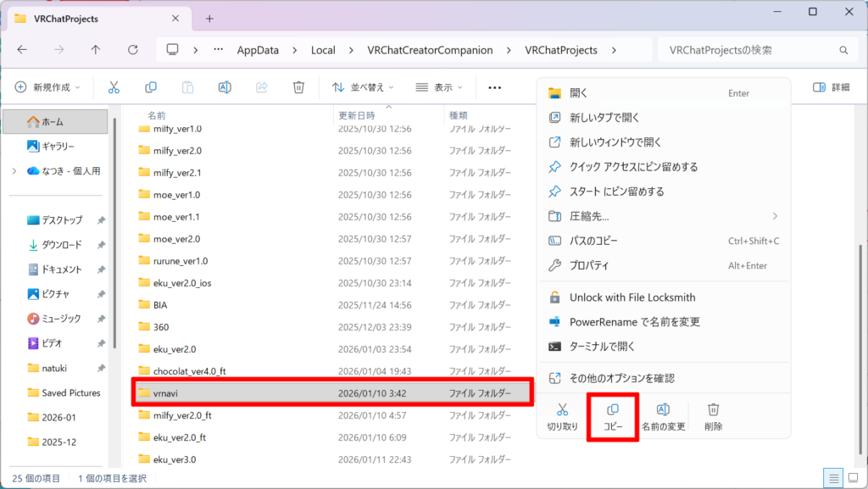This screenshot has height=489, width=868.
Task: Open Downloads in the sidebar
Action: tap(61, 245)
